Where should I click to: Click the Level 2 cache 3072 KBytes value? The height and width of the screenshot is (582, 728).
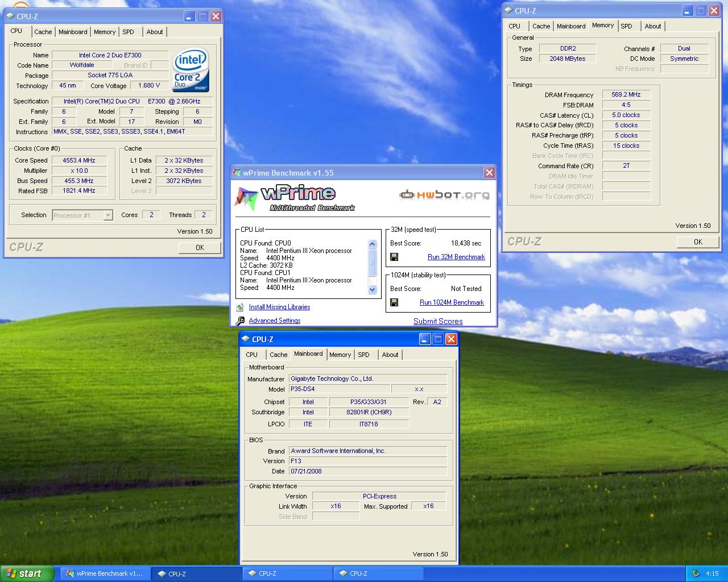(x=184, y=181)
